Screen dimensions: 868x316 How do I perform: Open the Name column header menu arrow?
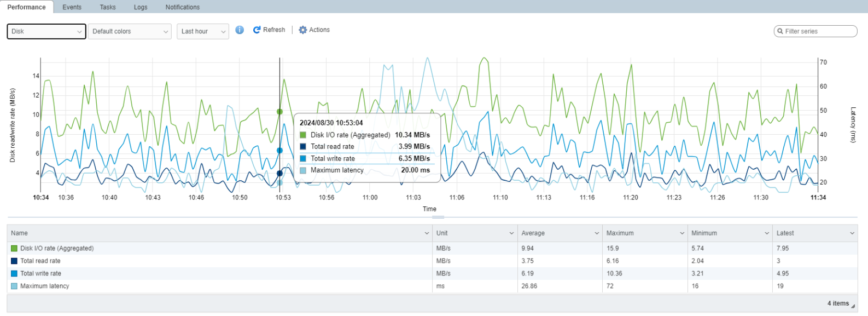pos(427,233)
